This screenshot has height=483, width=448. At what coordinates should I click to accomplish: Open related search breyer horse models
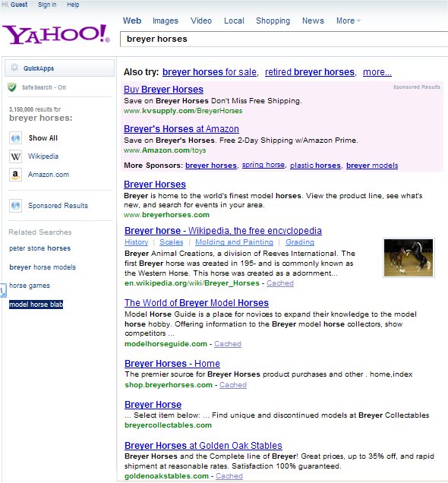pyautogui.click(x=43, y=267)
